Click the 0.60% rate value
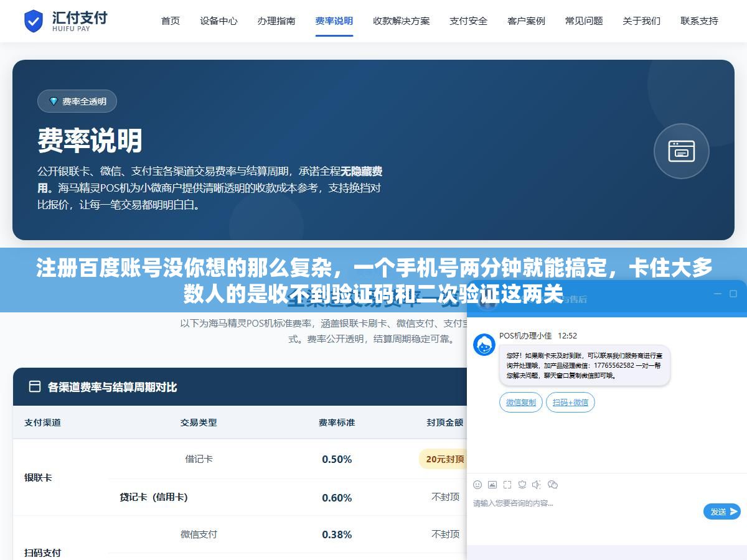Image resolution: width=747 pixels, height=560 pixels. click(337, 498)
